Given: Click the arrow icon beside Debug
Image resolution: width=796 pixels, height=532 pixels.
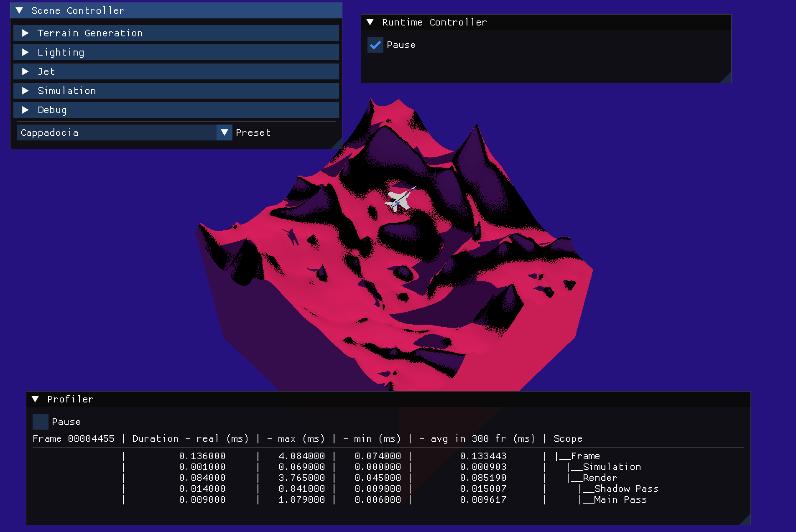Looking at the screenshot, I should (x=26, y=110).
